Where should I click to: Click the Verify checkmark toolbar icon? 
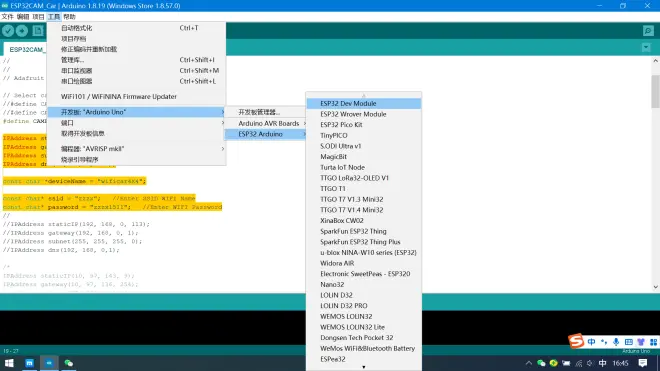(x=8, y=31)
